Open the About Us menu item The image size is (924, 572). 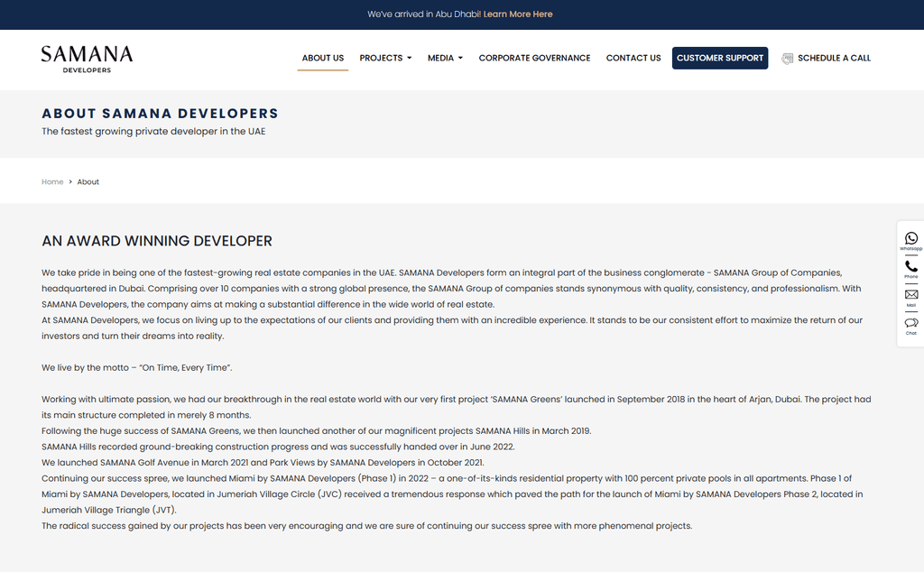pyautogui.click(x=323, y=58)
